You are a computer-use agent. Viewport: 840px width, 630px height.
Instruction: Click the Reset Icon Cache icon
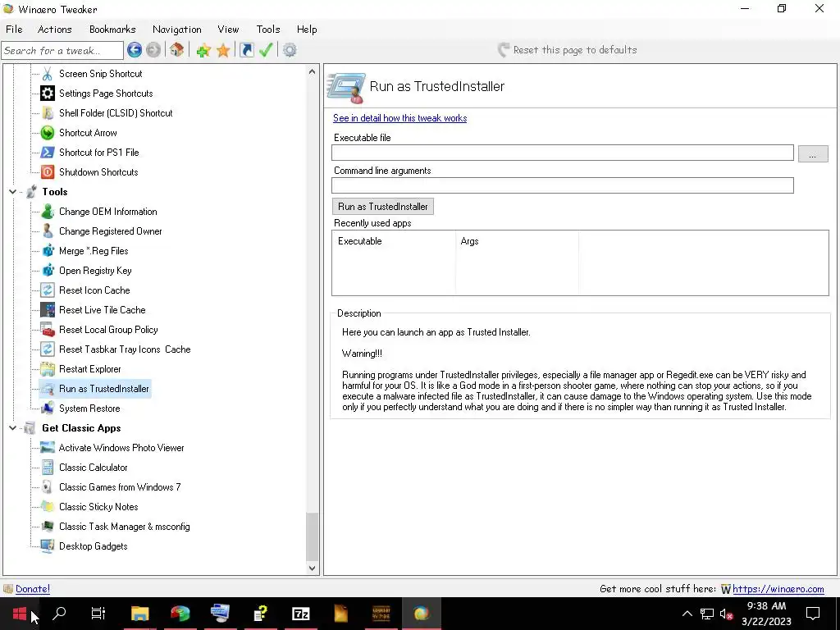[x=48, y=290]
